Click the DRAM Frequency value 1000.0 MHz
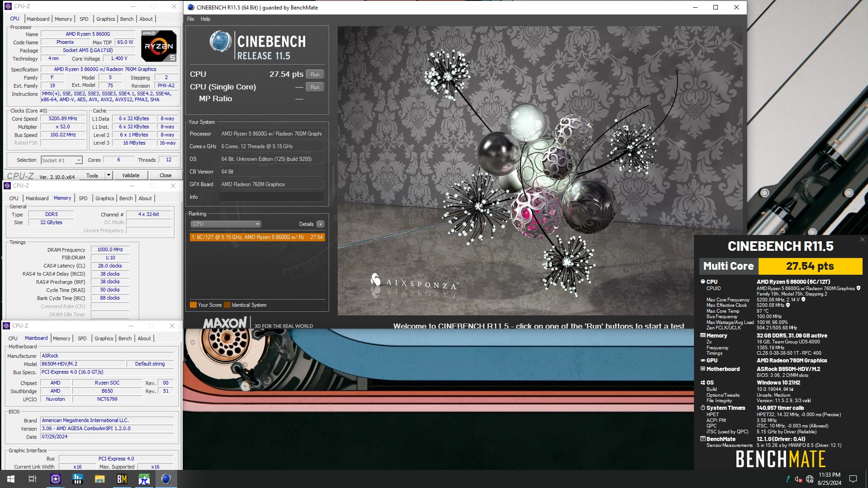The width and height of the screenshot is (868, 488). [110, 249]
